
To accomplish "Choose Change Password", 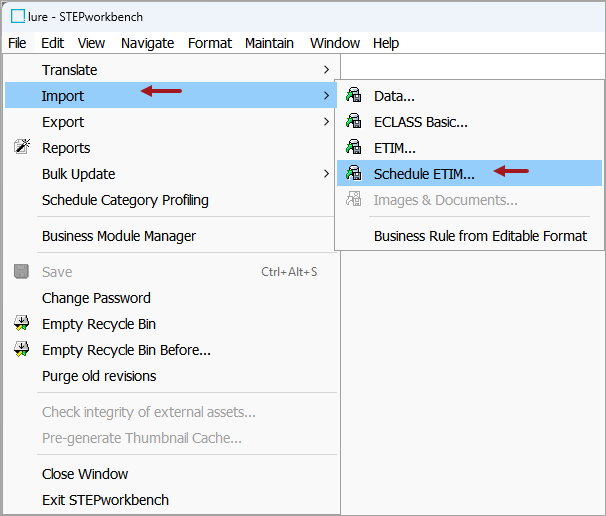I will pos(171,298).
